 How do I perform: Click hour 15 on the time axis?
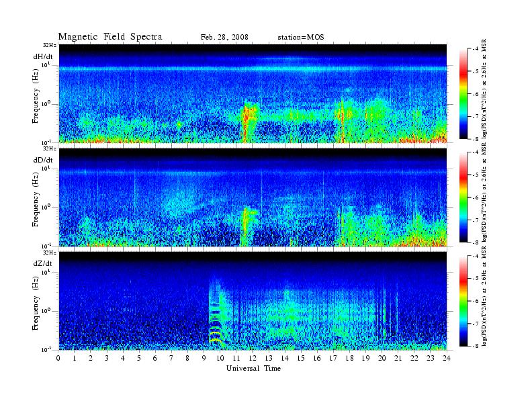[301, 358]
